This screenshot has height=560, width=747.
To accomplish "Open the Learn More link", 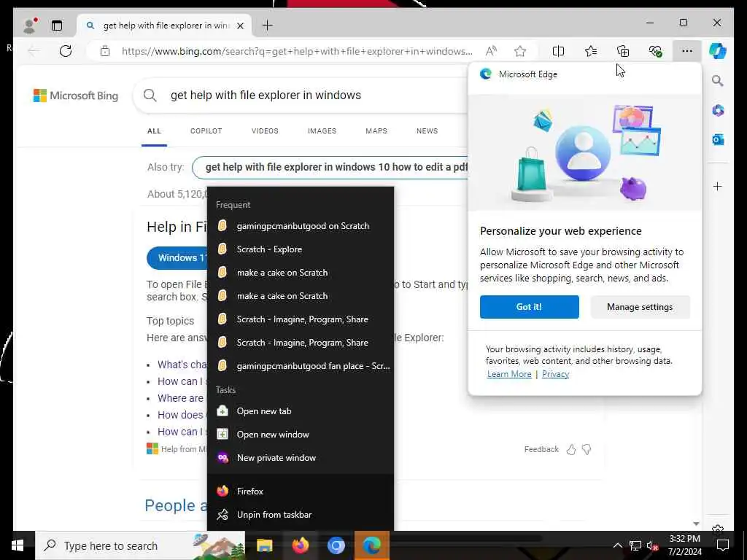I will [508, 374].
